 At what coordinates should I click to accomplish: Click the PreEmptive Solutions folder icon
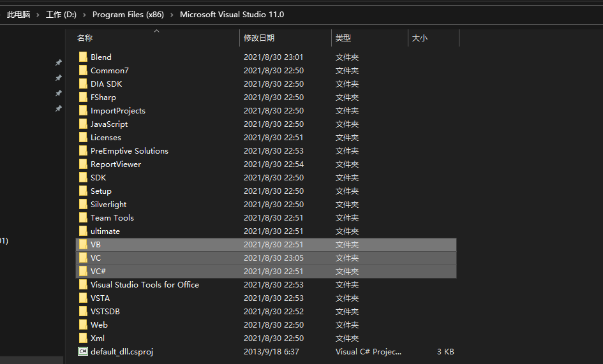pos(83,150)
